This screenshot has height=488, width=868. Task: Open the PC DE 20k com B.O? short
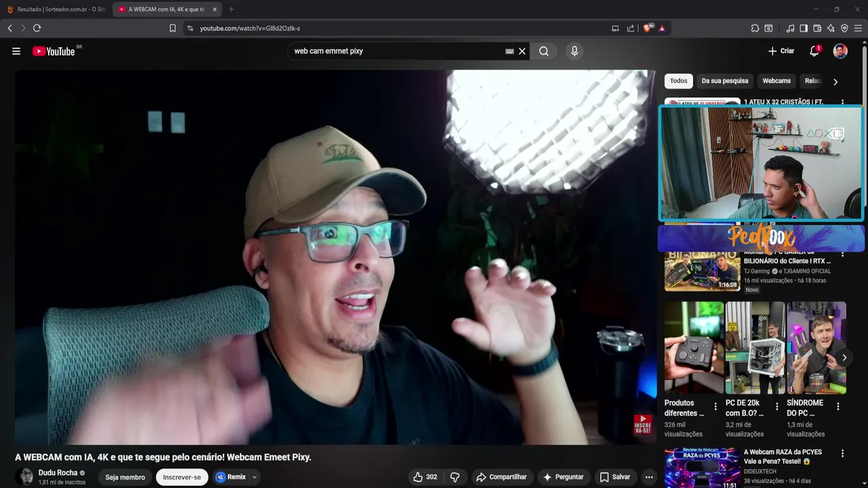point(755,348)
